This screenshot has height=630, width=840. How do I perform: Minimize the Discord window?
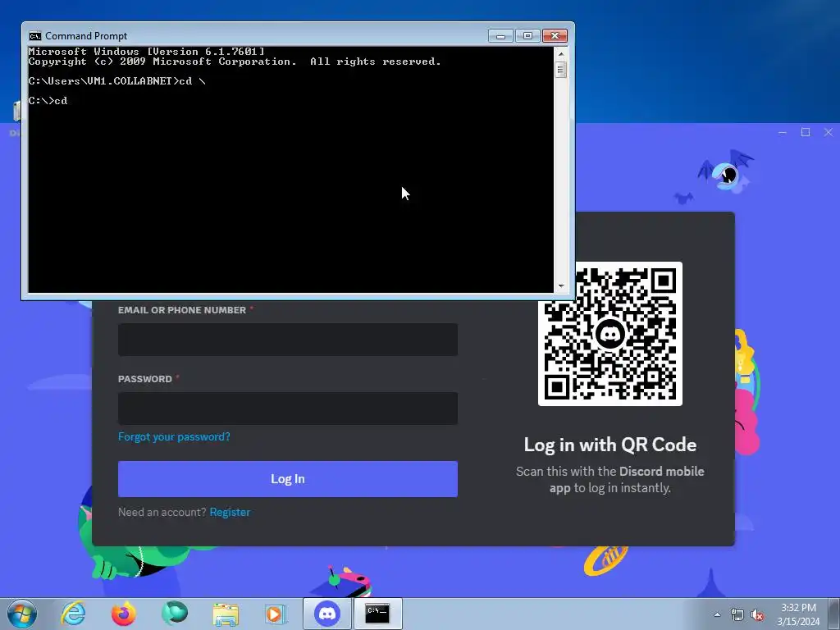[x=783, y=132]
